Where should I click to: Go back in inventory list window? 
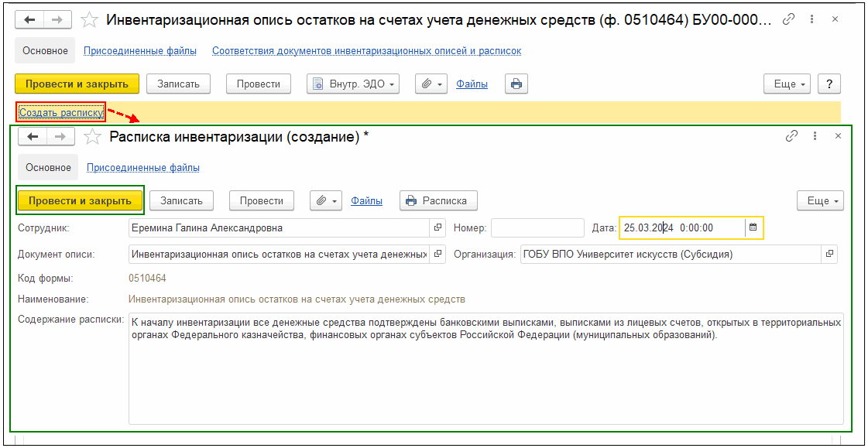[30, 19]
